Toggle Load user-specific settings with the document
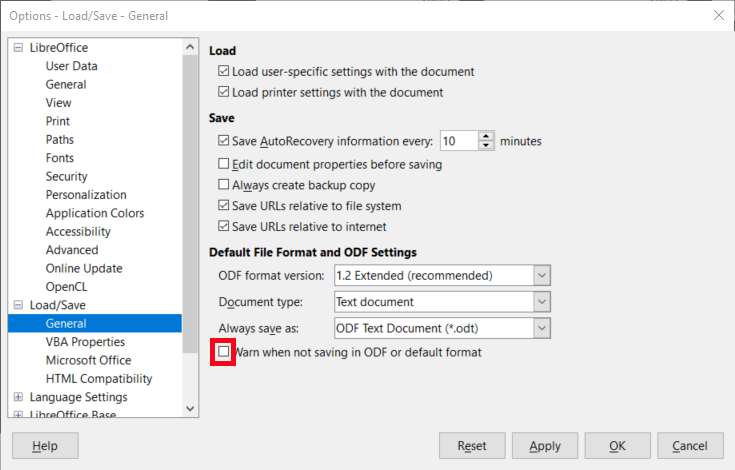This screenshot has height=470, width=735. [x=224, y=72]
